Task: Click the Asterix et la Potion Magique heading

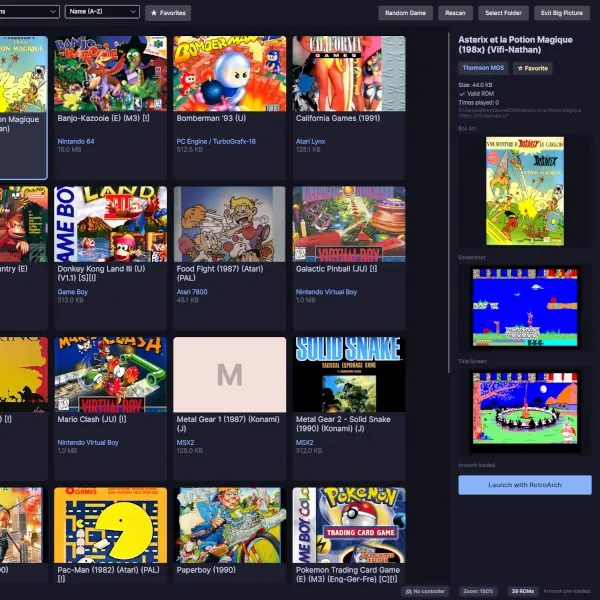Action: click(x=515, y=45)
